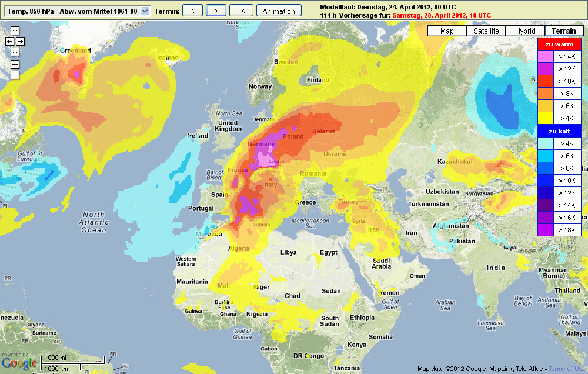The image size is (588, 374).
Task: Start the forecast Animation
Action: [x=279, y=11]
